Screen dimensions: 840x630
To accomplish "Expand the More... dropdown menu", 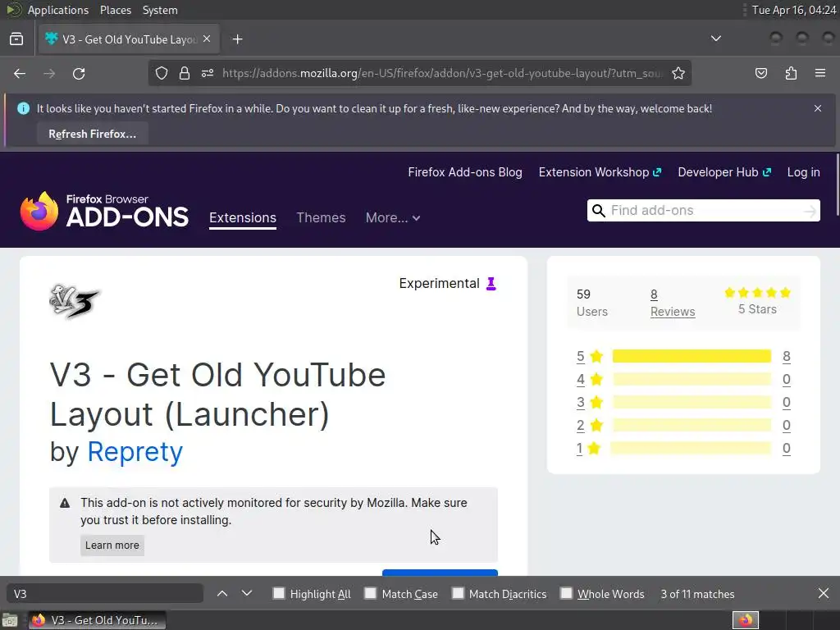I will pyautogui.click(x=393, y=217).
